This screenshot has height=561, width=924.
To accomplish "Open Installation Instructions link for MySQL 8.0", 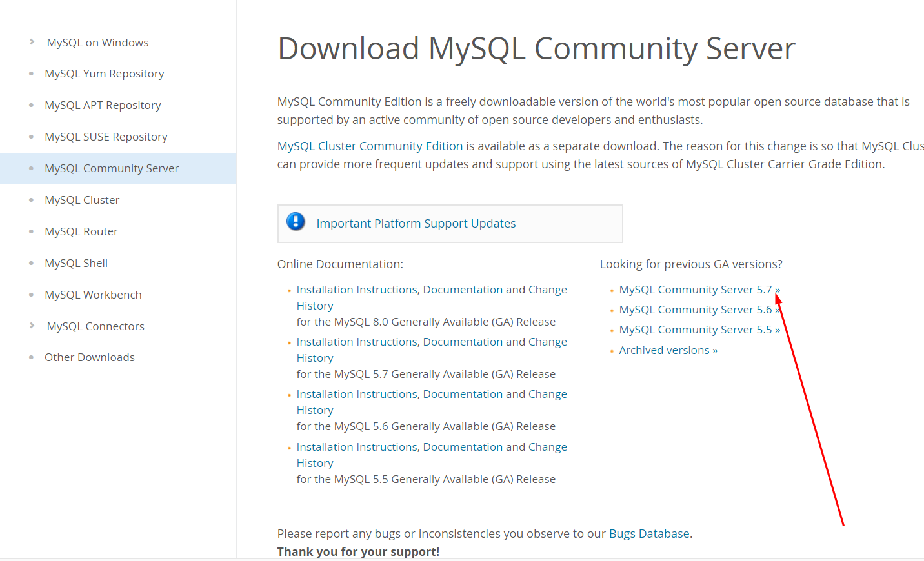I will 357,290.
